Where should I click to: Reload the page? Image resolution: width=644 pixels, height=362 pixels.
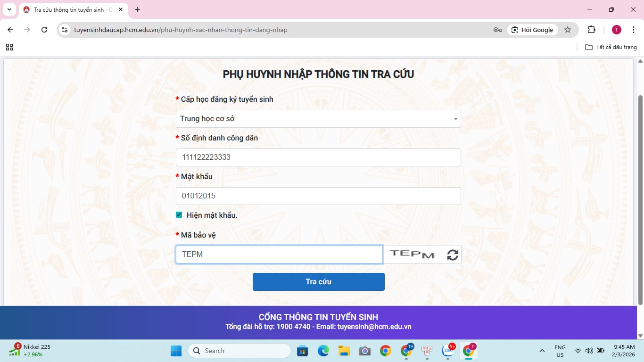pos(44,30)
